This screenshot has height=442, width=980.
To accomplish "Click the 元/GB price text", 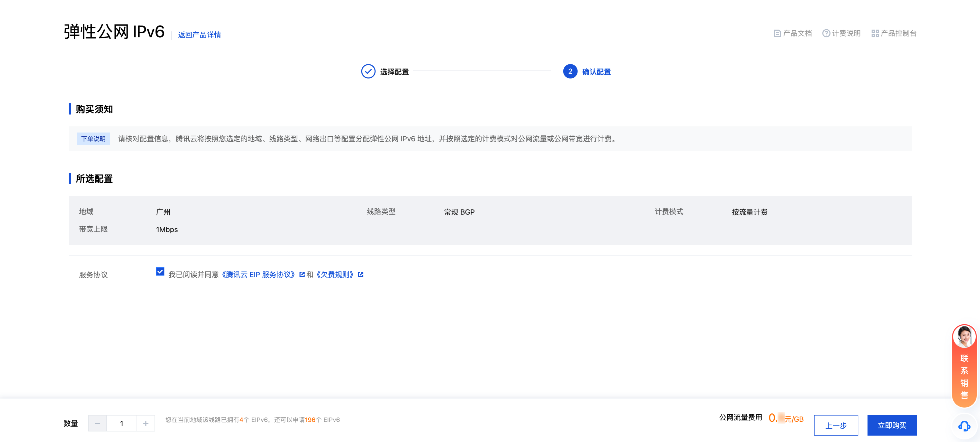I will point(794,419).
